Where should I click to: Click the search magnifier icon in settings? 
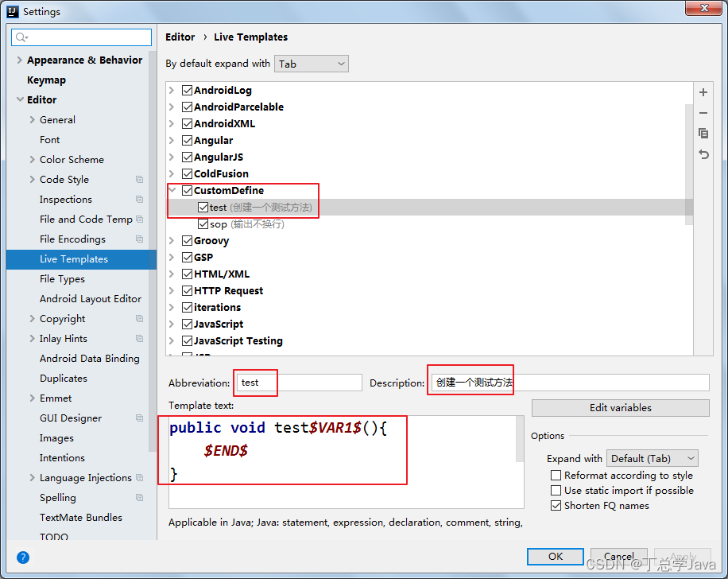point(21,37)
